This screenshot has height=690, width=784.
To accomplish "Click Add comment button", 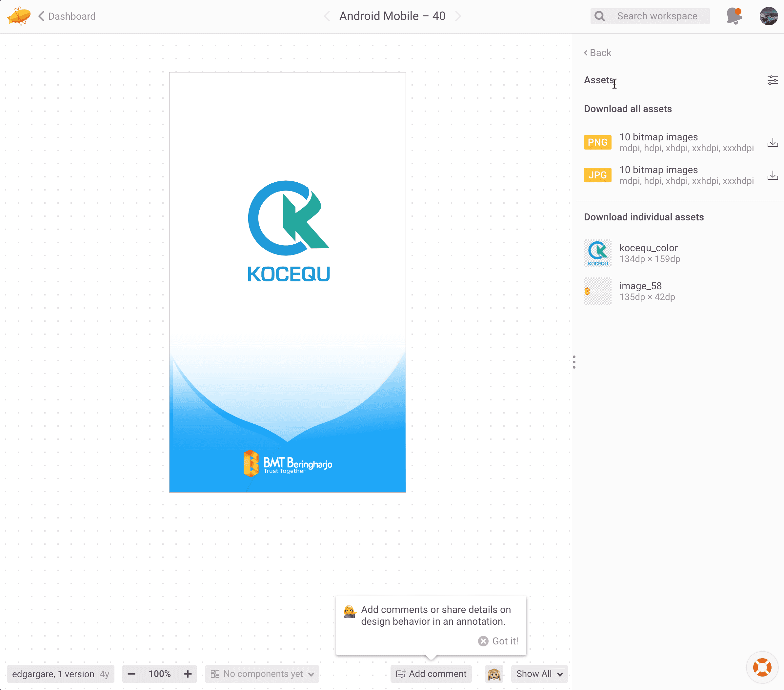I will coord(431,674).
